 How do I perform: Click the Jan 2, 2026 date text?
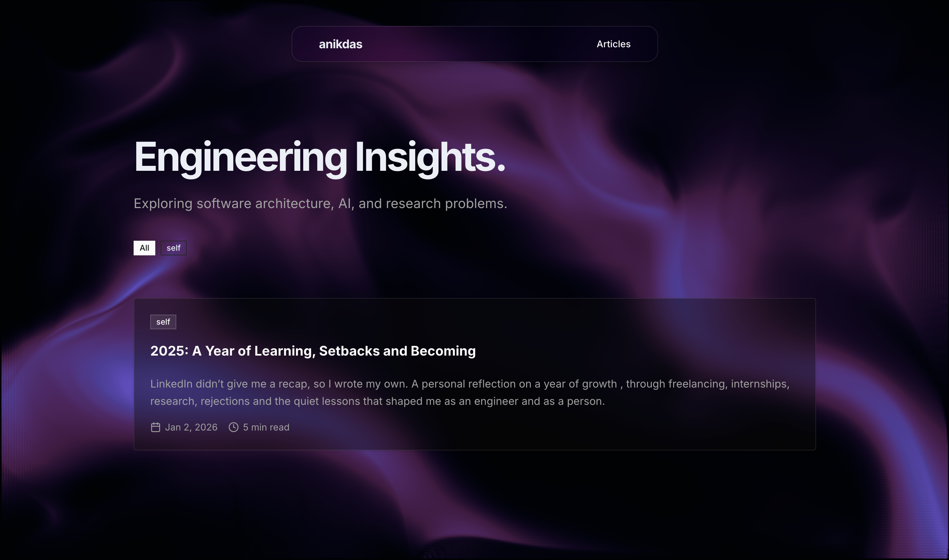point(191,427)
